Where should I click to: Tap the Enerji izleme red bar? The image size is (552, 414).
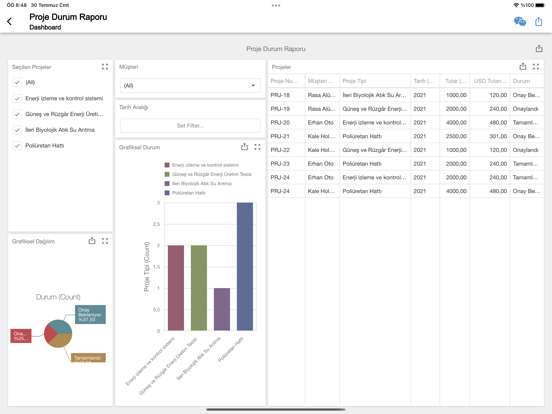pos(176,288)
